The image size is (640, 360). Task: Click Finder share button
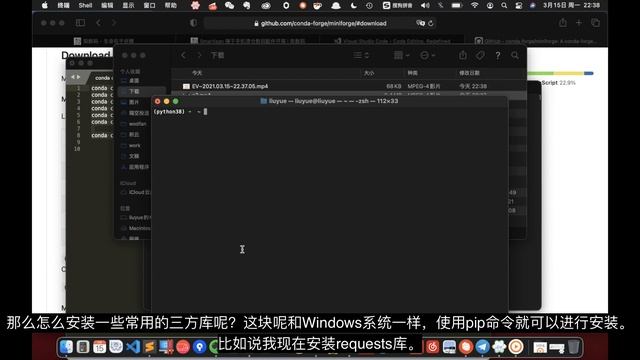[x=462, y=55]
